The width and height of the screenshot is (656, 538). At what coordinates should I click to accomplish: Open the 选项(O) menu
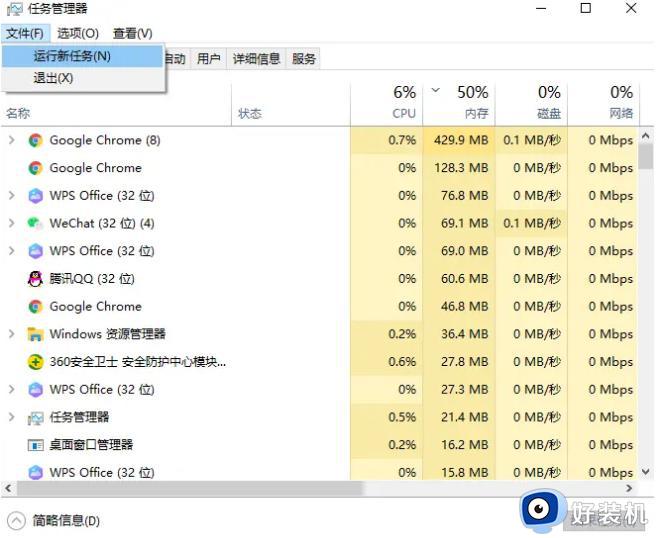[78, 33]
